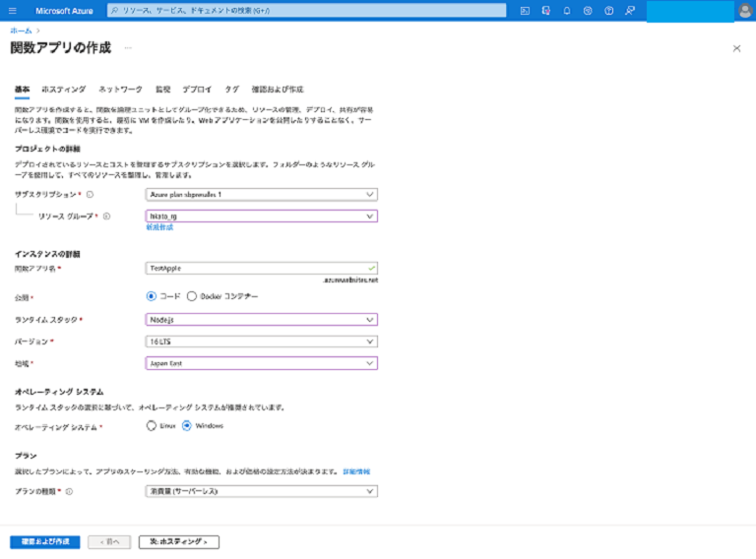Click the subscription info icon

pyautogui.click(x=90, y=195)
